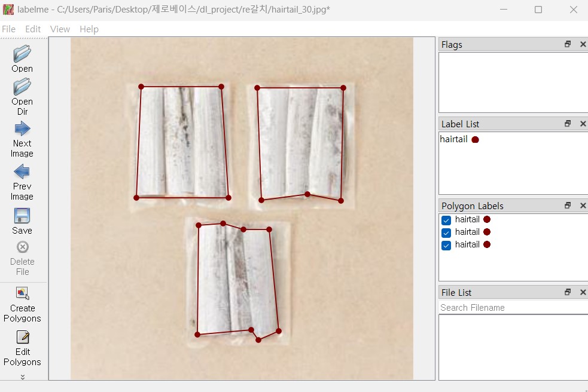
Task: Click the Delete File icon
Action: pos(23,247)
